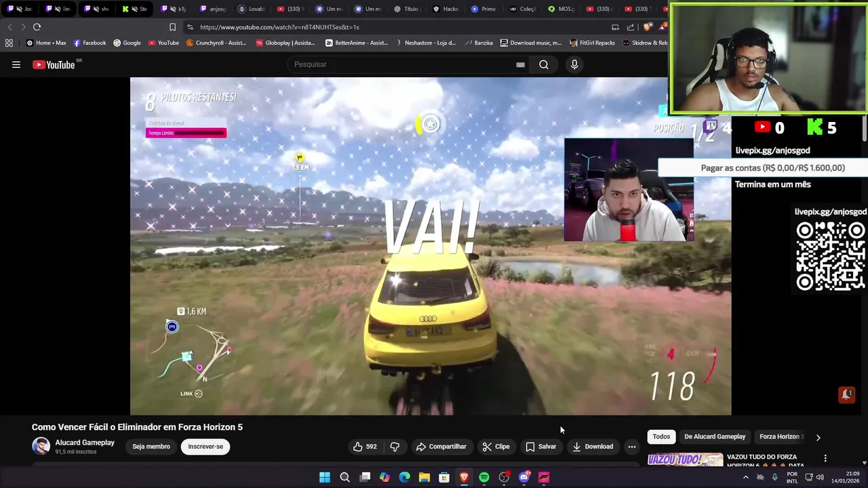
Task: Open Discord from taskbar
Action: (x=524, y=477)
